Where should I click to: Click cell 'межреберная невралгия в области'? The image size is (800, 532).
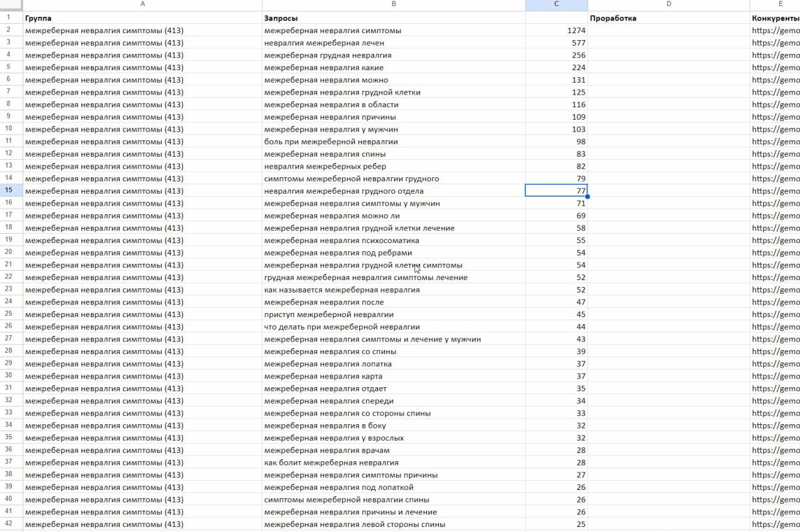[x=394, y=104]
